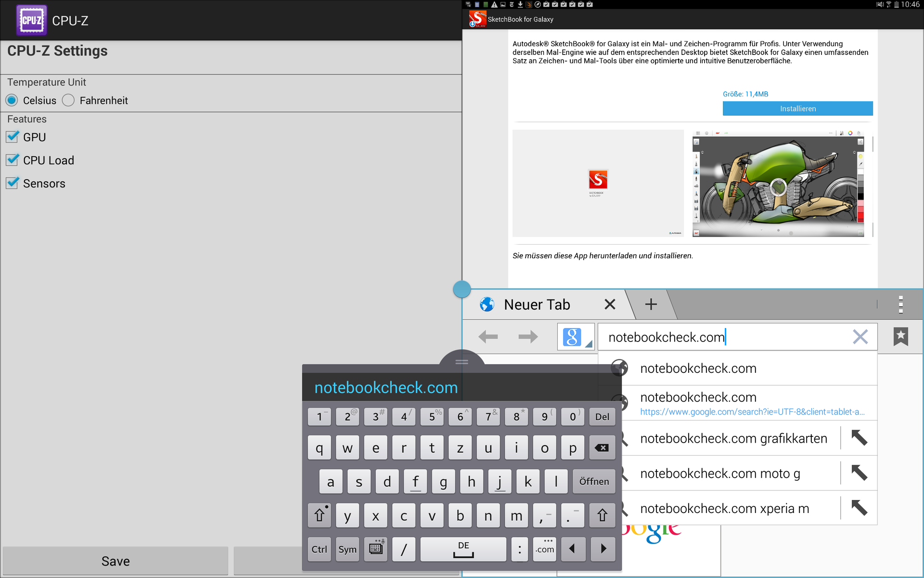Image resolution: width=924 pixels, height=578 pixels.
Task: Tap the muted vibrate icon in status bar
Action: [x=880, y=4]
